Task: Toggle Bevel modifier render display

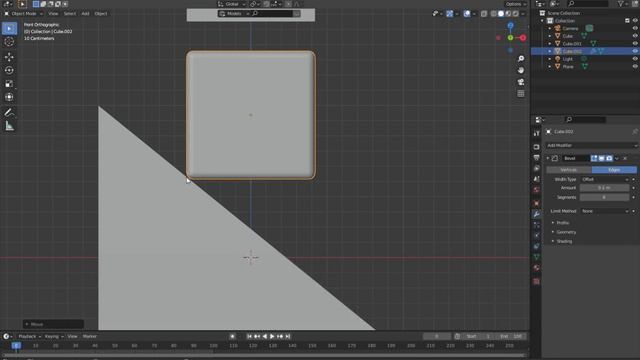Action: click(609, 158)
